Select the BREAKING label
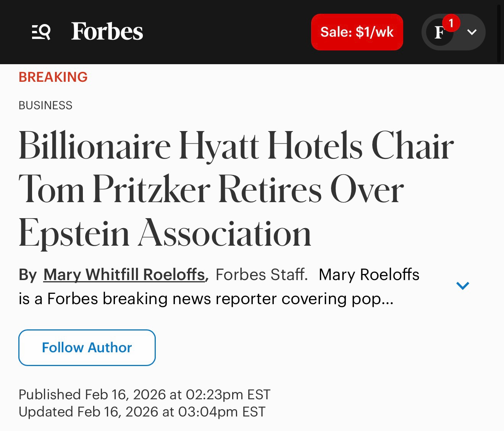The width and height of the screenshot is (504, 431). (x=53, y=77)
